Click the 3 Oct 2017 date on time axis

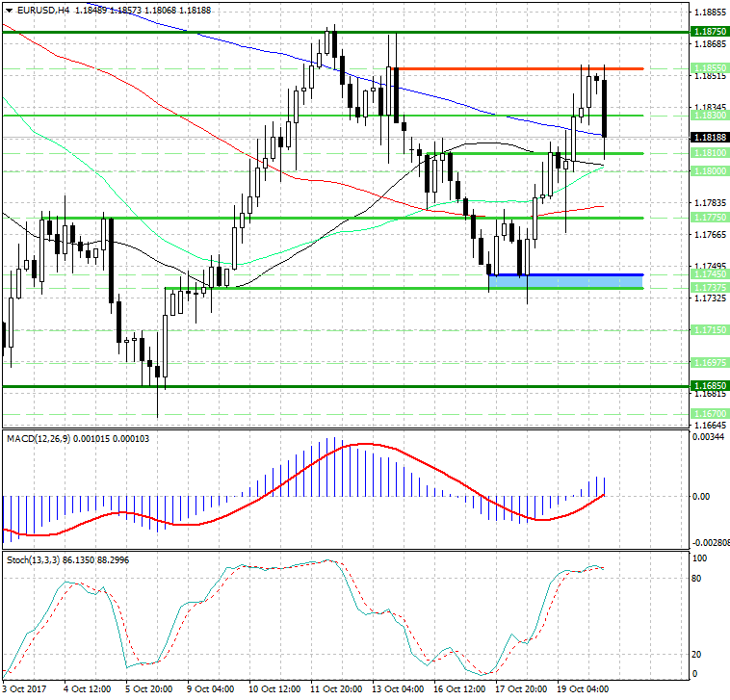(x=25, y=689)
